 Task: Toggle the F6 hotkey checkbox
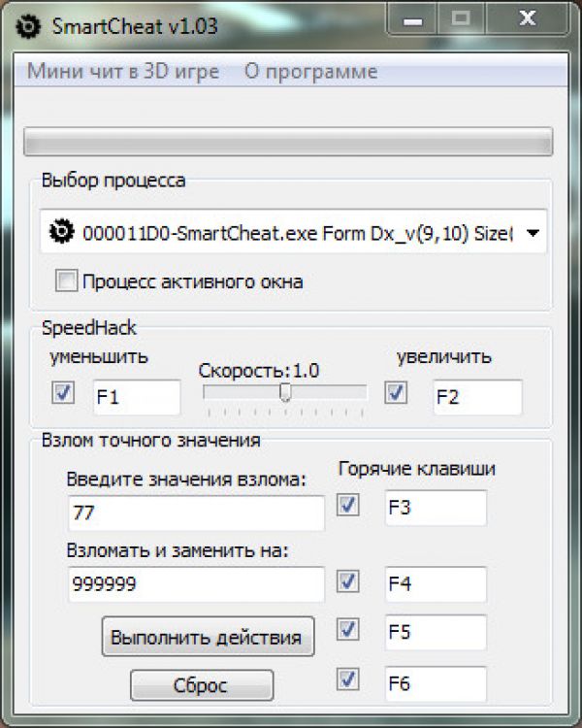pos(348,682)
